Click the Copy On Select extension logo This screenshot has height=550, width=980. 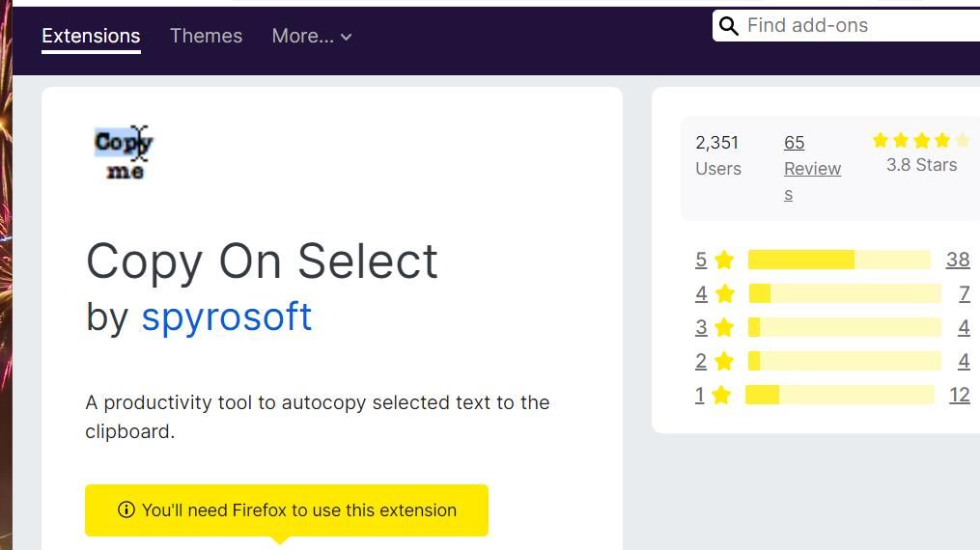pos(125,153)
